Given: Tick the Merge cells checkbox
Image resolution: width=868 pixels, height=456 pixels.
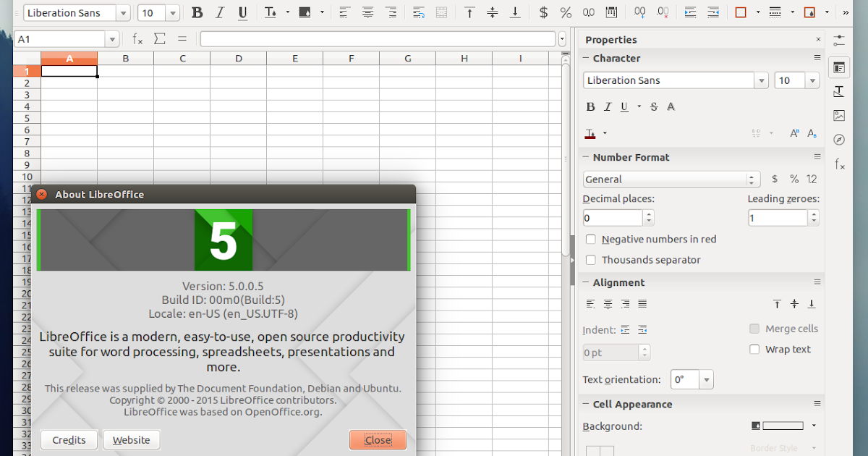Looking at the screenshot, I should [x=754, y=329].
